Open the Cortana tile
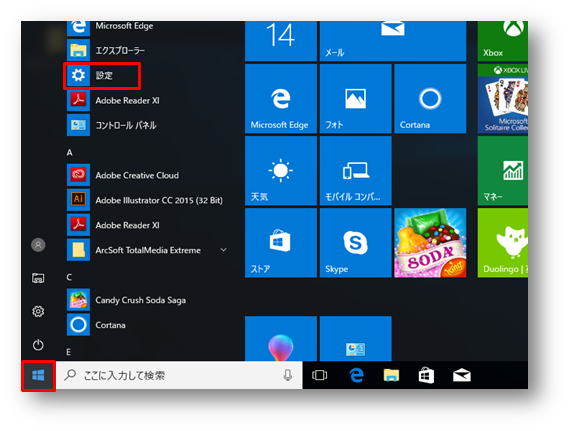Viewport: 570px width, 431px height. 430,99
